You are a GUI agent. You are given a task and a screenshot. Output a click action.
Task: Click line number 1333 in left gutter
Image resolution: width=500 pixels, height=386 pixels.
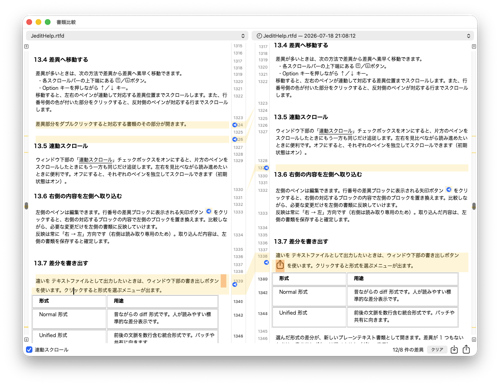tap(238, 212)
